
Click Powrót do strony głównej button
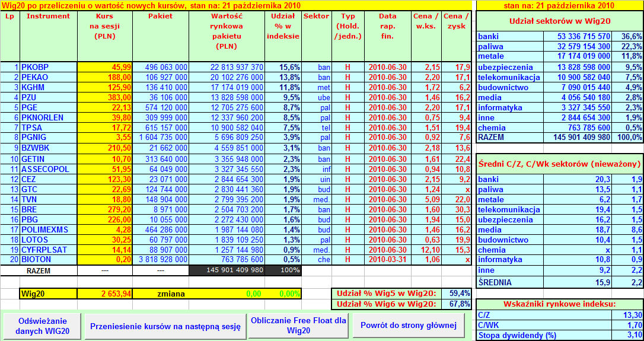409,326
